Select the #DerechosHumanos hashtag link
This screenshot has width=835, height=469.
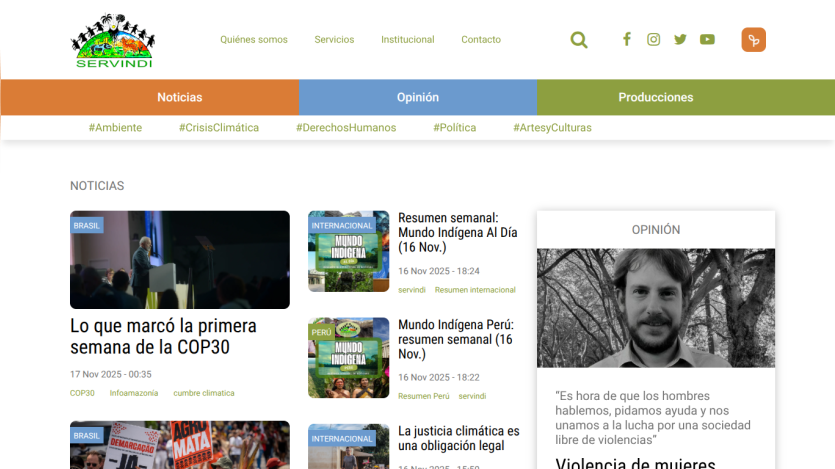(346, 128)
